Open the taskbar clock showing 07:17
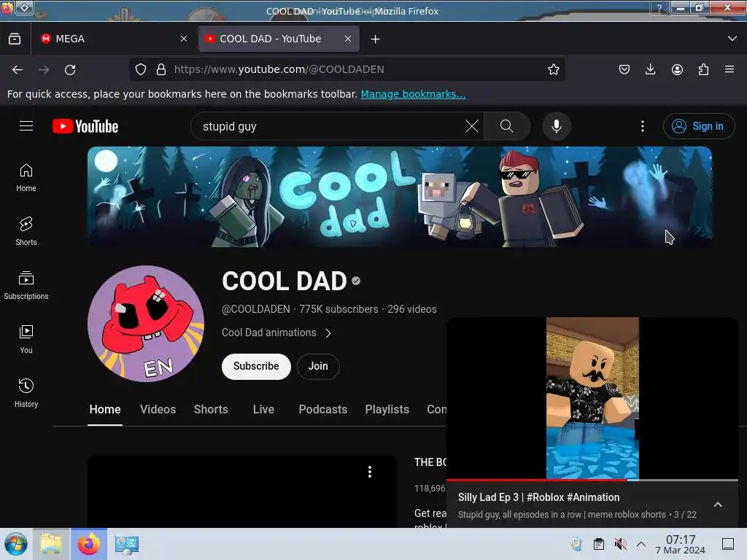 [x=681, y=544]
